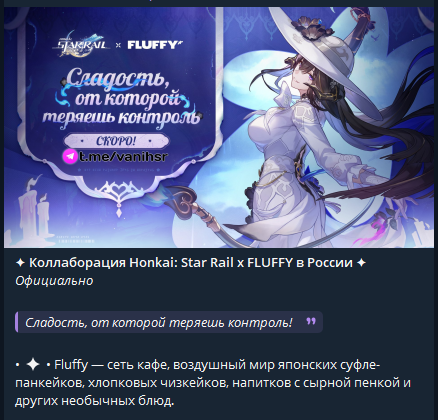
Task: Click the quote block Сладость, от которой теряешь контроль
Action: (169, 322)
